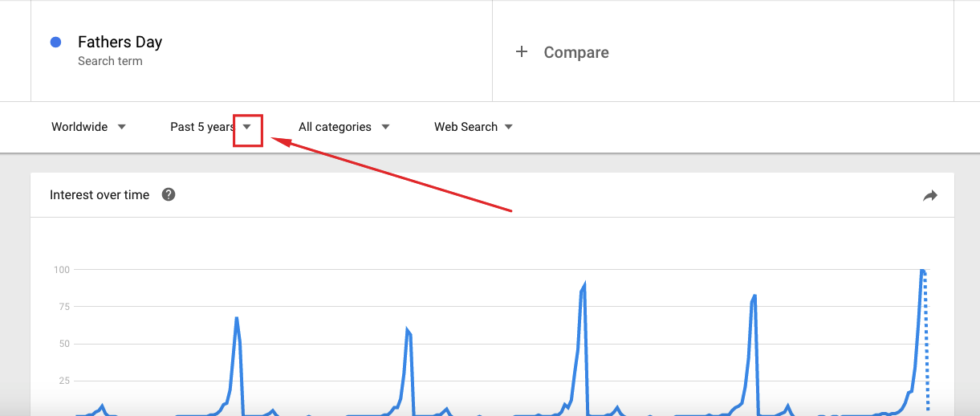The height and width of the screenshot is (416, 980).
Task: Click the plus icon beside Compare
Action: [x=522, y=52]
